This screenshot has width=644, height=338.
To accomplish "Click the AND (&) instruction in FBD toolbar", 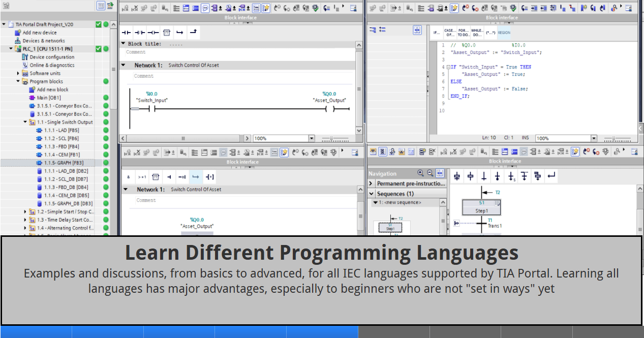I will [129, 177].
